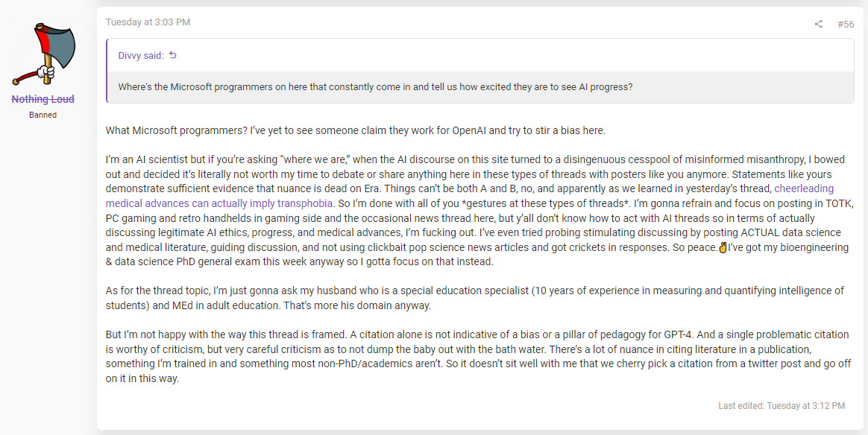Click the "Last edited: Tuesday at 3:12 PM" note

781,406
